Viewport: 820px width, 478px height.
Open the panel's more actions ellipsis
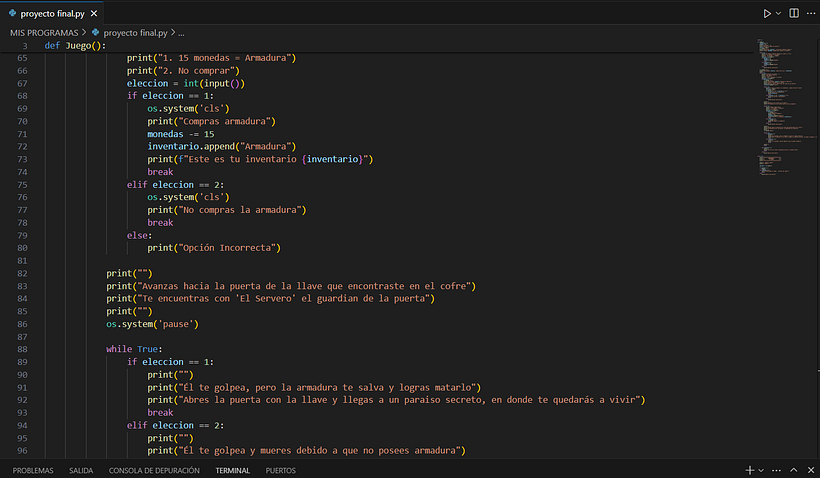pyautogui.click(x=777, y=470)
